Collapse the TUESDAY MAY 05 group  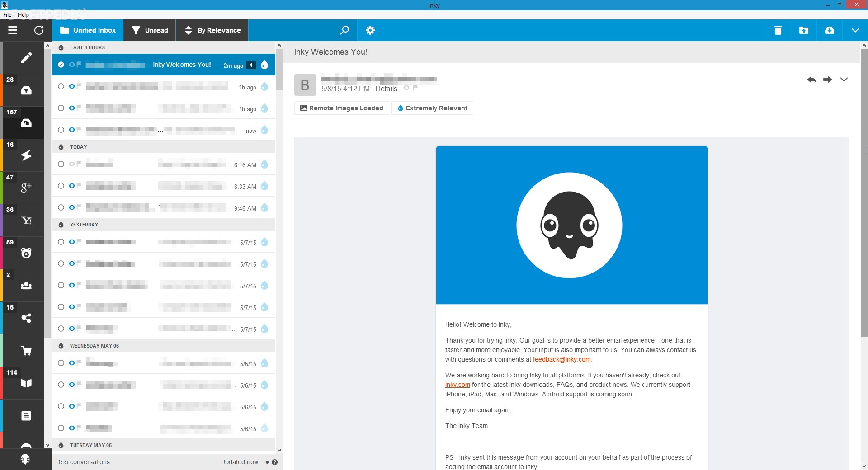61,445
